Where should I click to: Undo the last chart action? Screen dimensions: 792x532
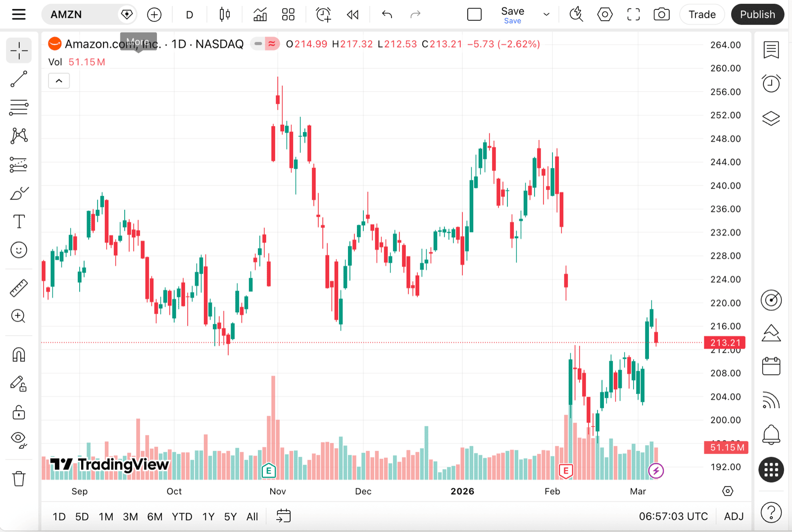point(387,14)
